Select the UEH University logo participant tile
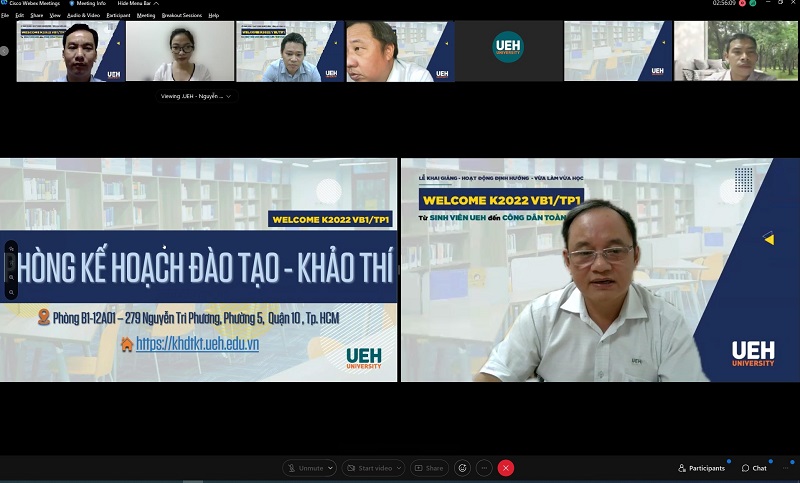 point(509,51)
